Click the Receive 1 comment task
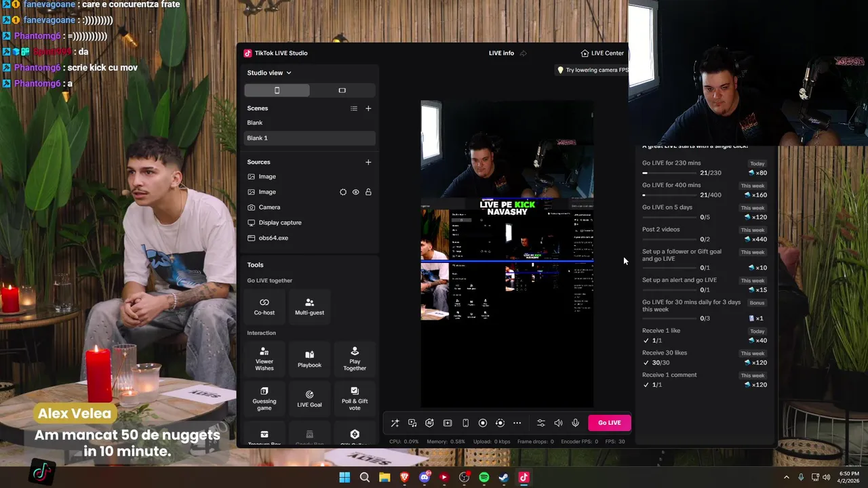Screen dimensions: 868x488 pyautogui.click(x=705, y=380)
